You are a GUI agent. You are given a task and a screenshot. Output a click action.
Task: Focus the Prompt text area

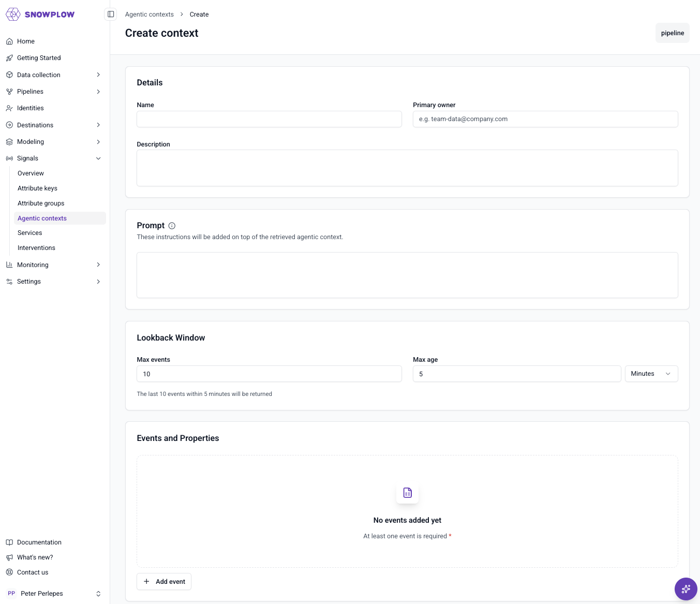407,275
